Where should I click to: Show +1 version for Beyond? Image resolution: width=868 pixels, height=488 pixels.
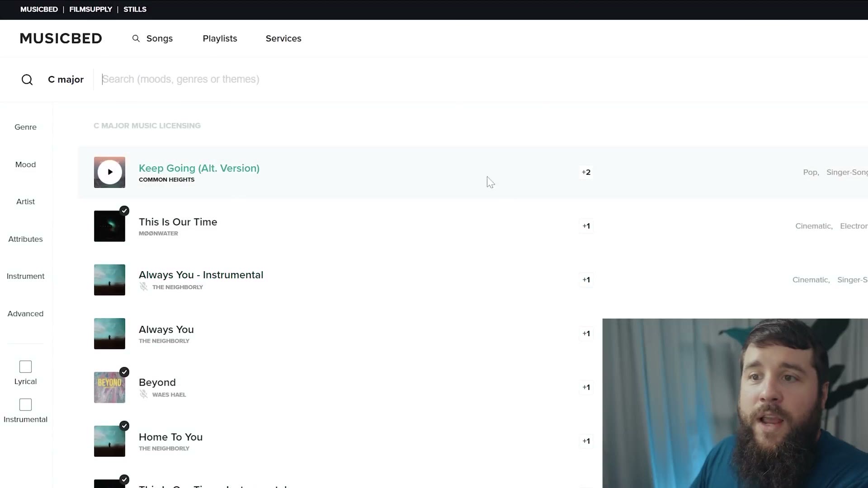(586, 388)
